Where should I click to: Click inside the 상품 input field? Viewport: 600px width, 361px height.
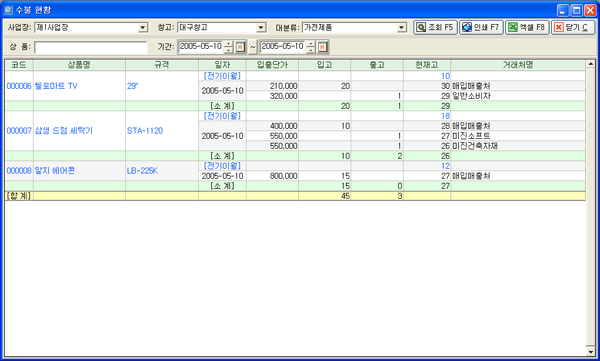(91, 47)
